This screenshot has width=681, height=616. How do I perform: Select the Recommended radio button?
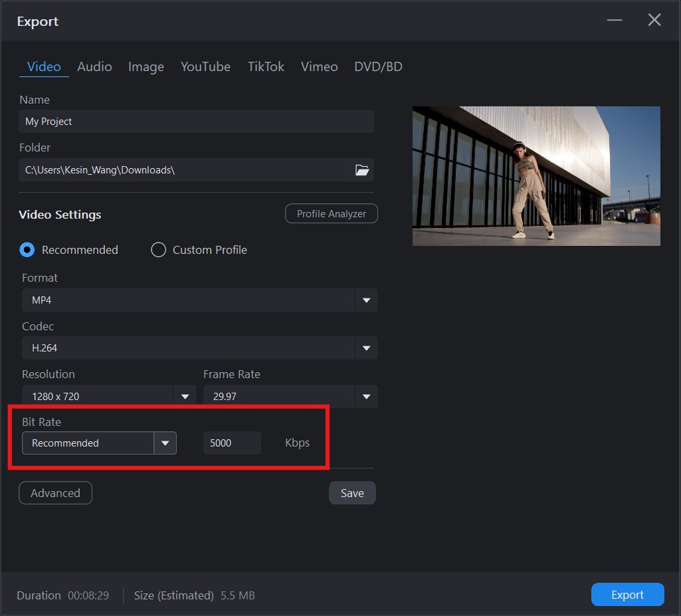[x=27, y=250]
